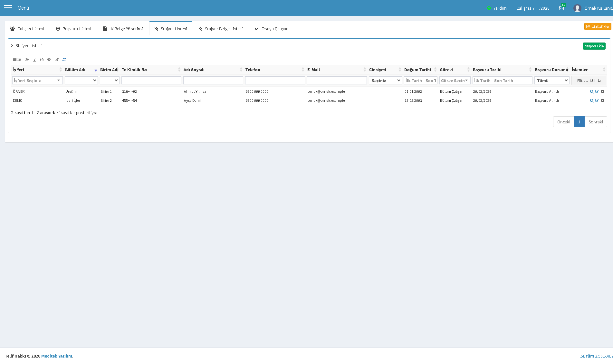Click the Başvuru Tarihi date range field
Image resolution: width=613 pixels, height=364 pixels.
point(502,81)
